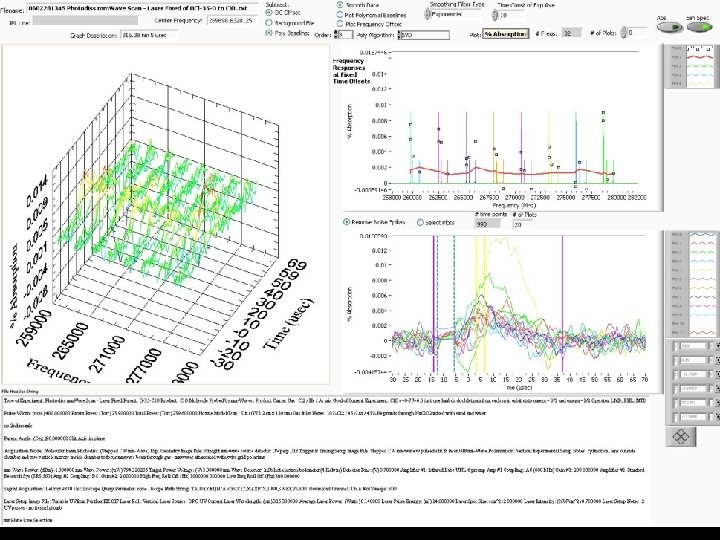Click the diamond cursor mover button
720x540 pixels.
(x=681, y=436)
